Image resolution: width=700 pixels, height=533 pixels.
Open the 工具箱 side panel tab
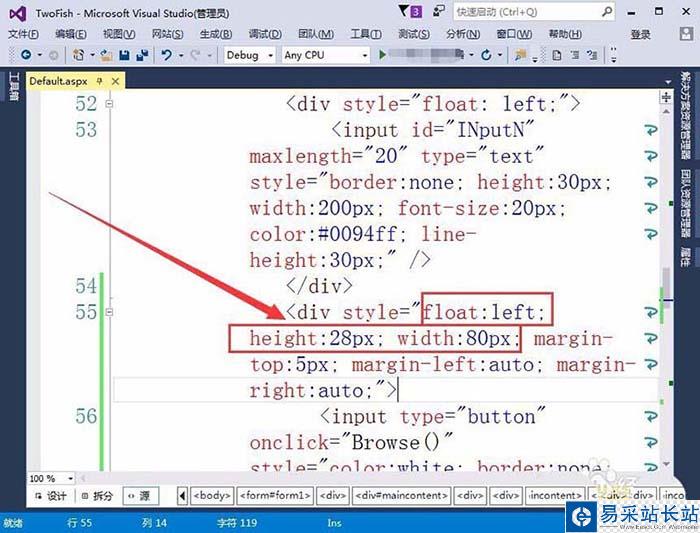point(14,87)
